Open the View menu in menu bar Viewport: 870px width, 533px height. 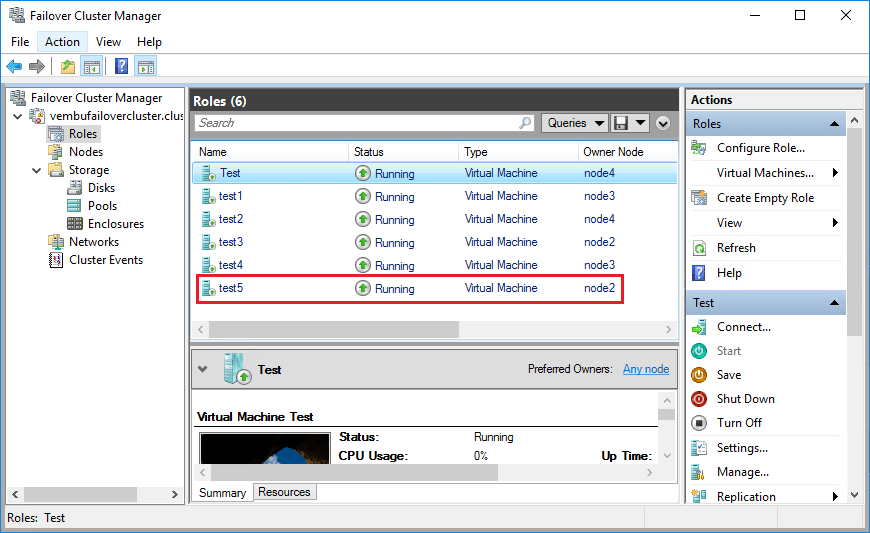coord(108,42)
